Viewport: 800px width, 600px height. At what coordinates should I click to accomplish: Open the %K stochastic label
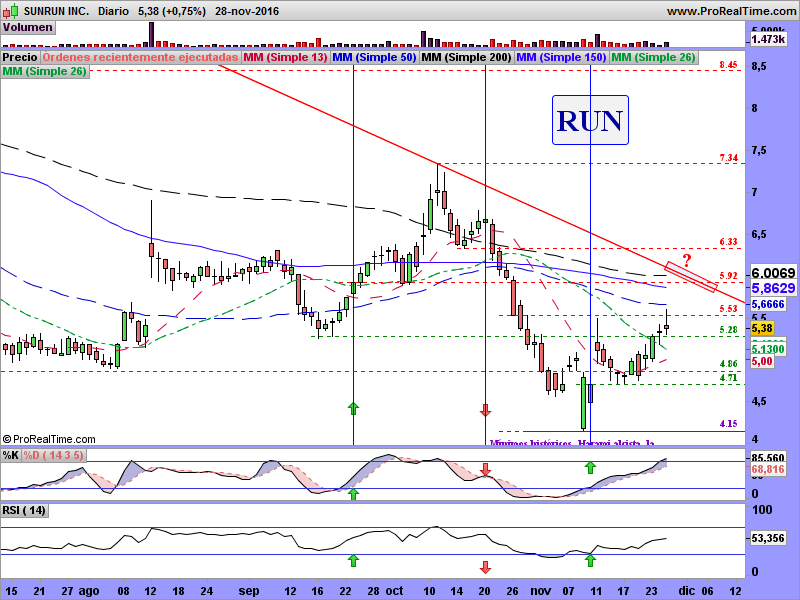(11, 455)
